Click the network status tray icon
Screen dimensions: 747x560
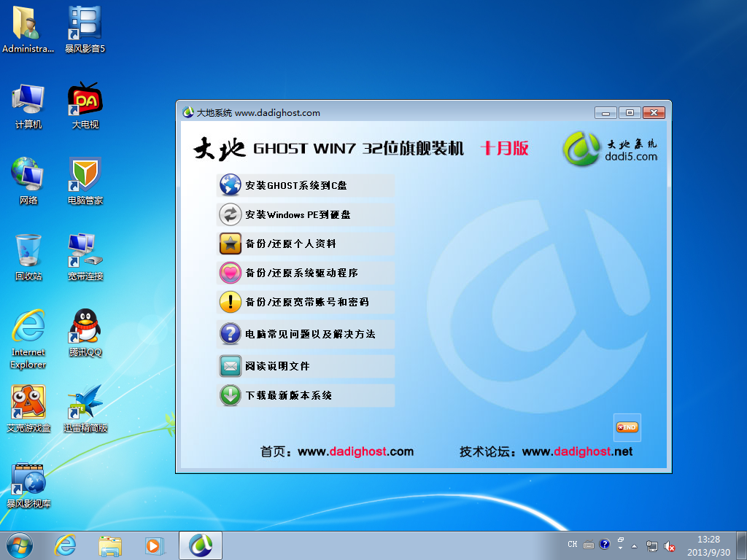(x=651, y=546)
